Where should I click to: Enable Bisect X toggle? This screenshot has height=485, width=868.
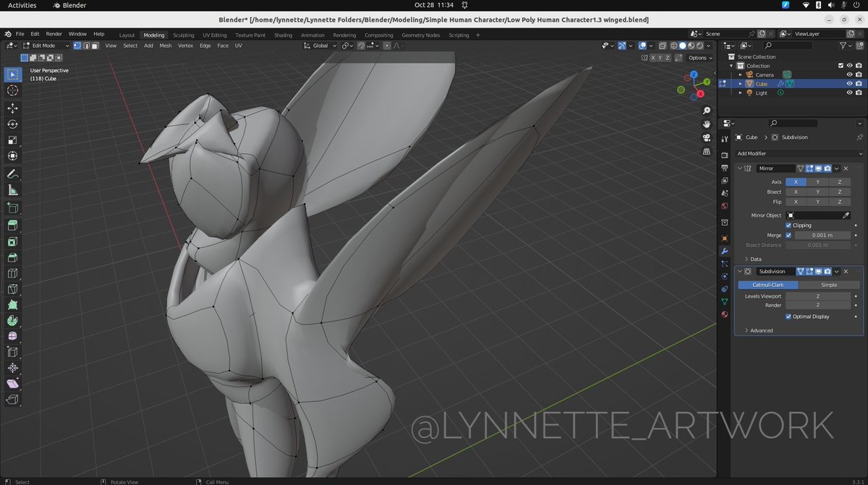tap(796, 192)
